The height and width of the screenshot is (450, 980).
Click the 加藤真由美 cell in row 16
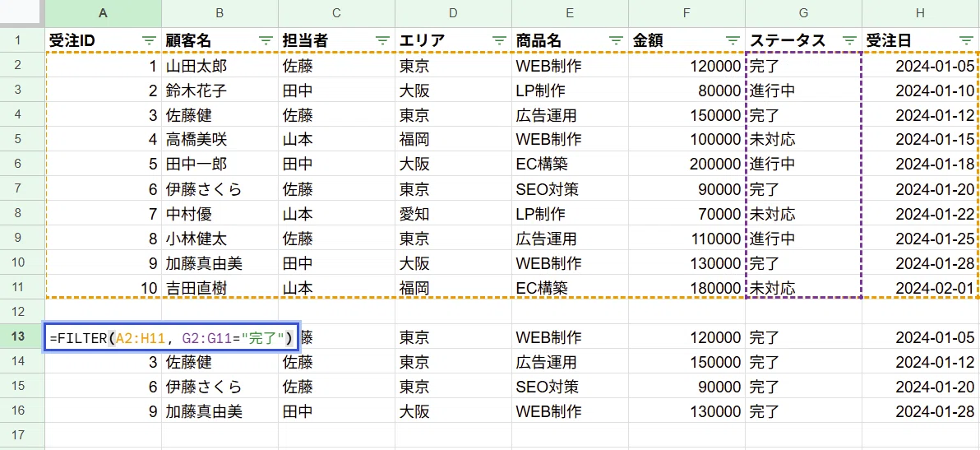point(220,411)
